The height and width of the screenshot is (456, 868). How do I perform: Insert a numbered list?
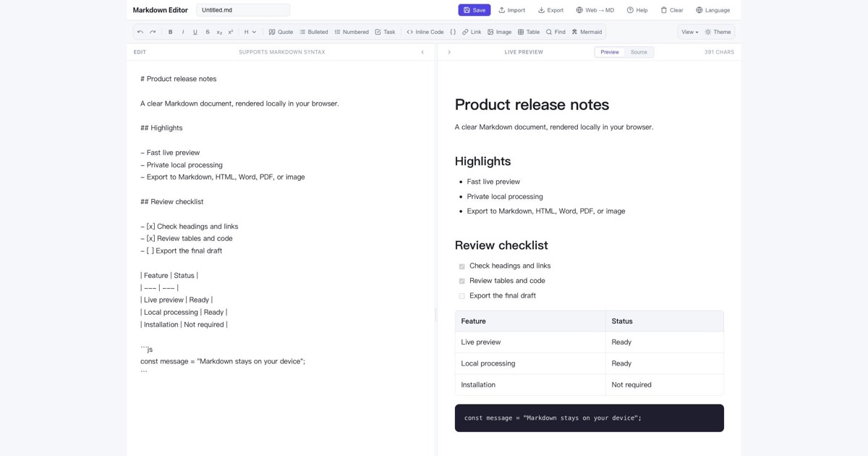pyautogui.click(x=352, y=32)
